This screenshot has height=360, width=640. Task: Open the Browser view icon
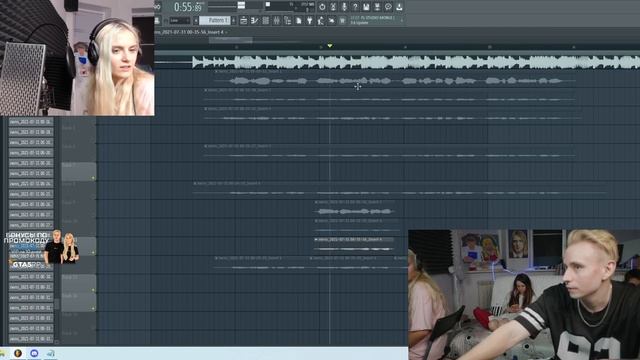(288, 20)
